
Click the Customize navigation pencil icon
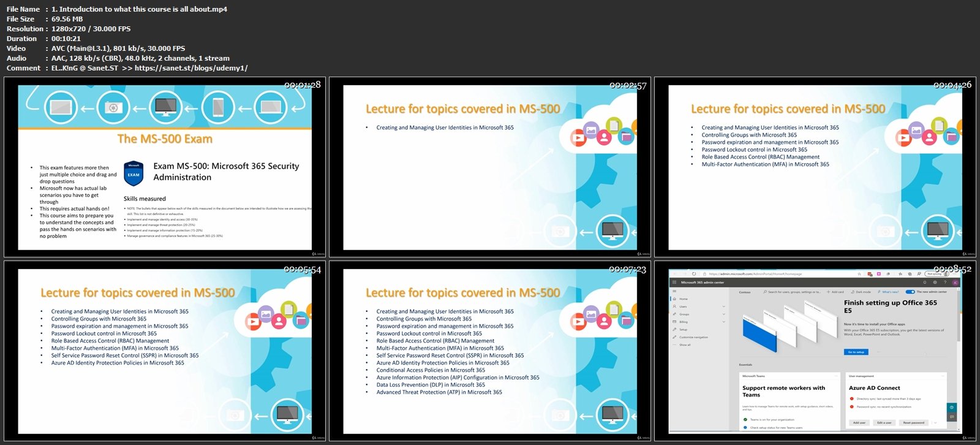point(674,337)
